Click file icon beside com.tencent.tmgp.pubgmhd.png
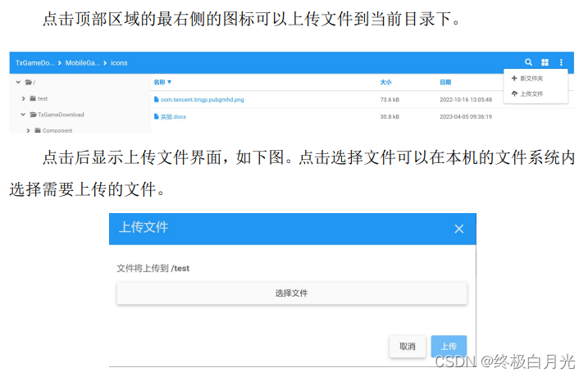 click(157, 99)
